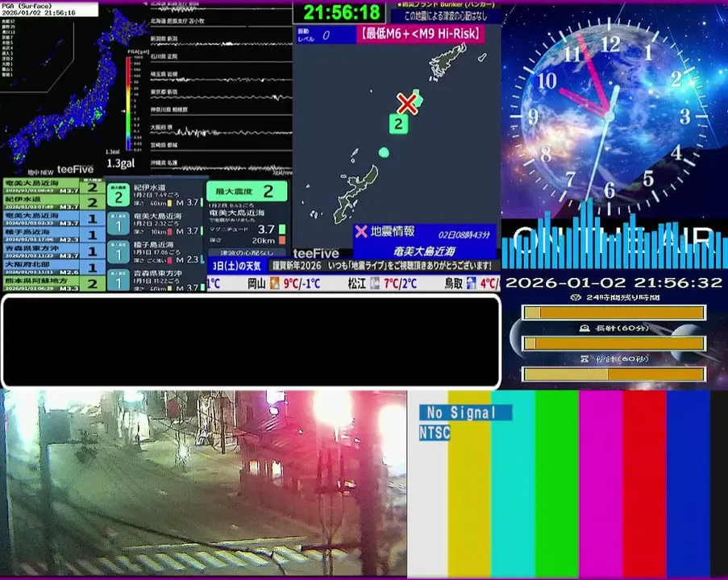Click the 【最低M6+<M9 Hi-Risk】 pink banner
This screenshot has width=728, height=580.
(421, 34)
